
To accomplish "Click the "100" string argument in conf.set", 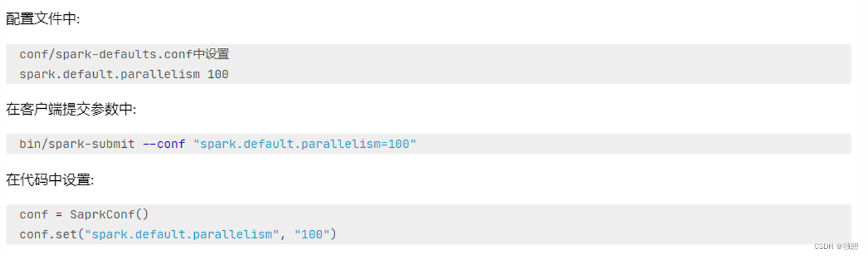I will click(x=312, y=234).
